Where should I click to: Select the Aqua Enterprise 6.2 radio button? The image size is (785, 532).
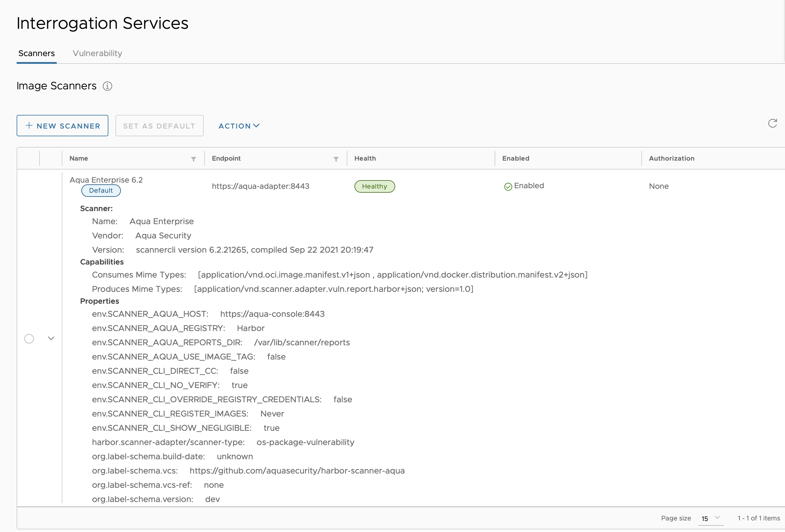click(x=29, y=338)
